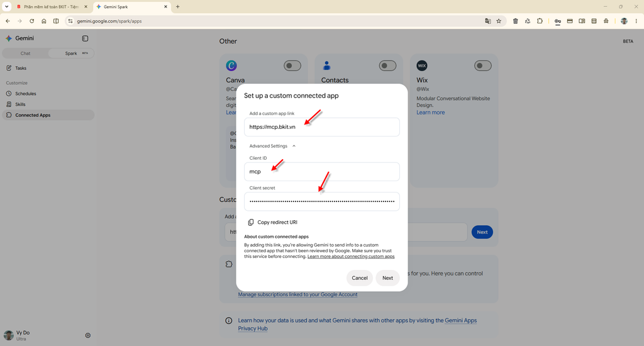Collapse the sidebar with the panel icon
The width and height of the screenshot is (644, 346).
[85, 38]
